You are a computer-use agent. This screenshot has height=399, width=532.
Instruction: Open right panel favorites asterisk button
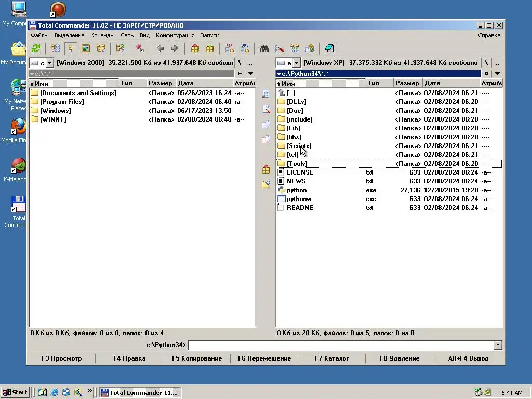point(486,74)
